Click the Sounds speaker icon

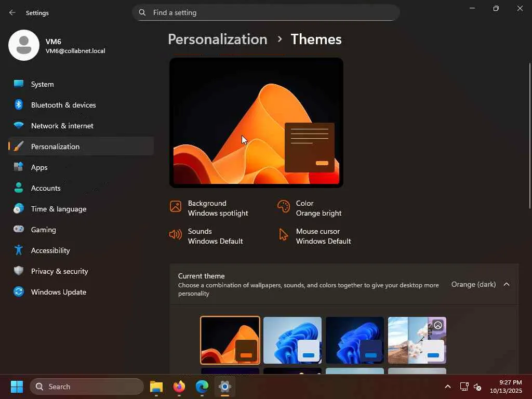pos(176,234)
